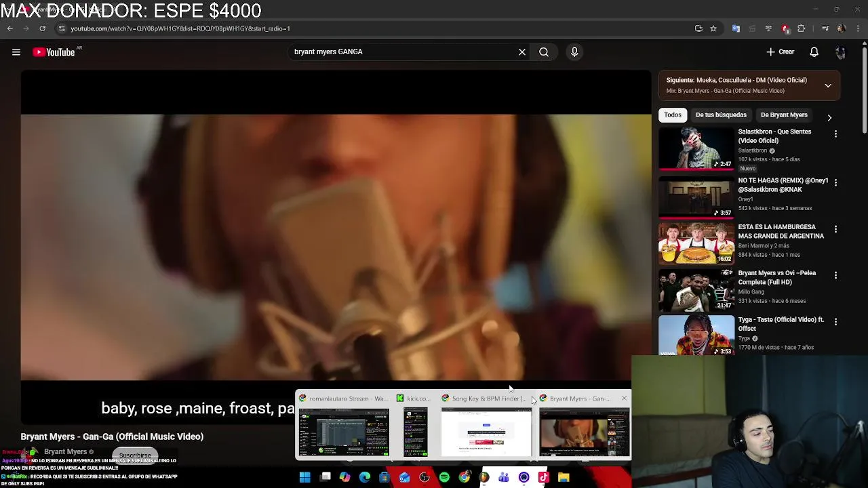This screenshot has height=488, width=868.
Task: Switch to Bryant Myers Gan-Ga window preview
Action: coord(584,426)
